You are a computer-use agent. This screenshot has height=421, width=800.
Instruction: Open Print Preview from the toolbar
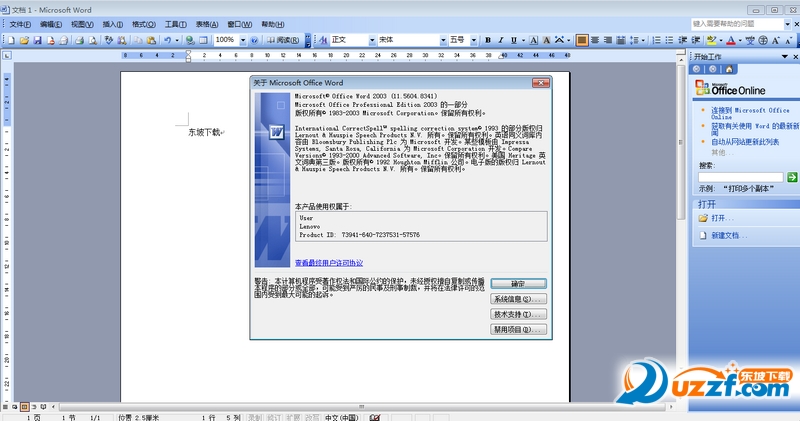click(92, 40)
